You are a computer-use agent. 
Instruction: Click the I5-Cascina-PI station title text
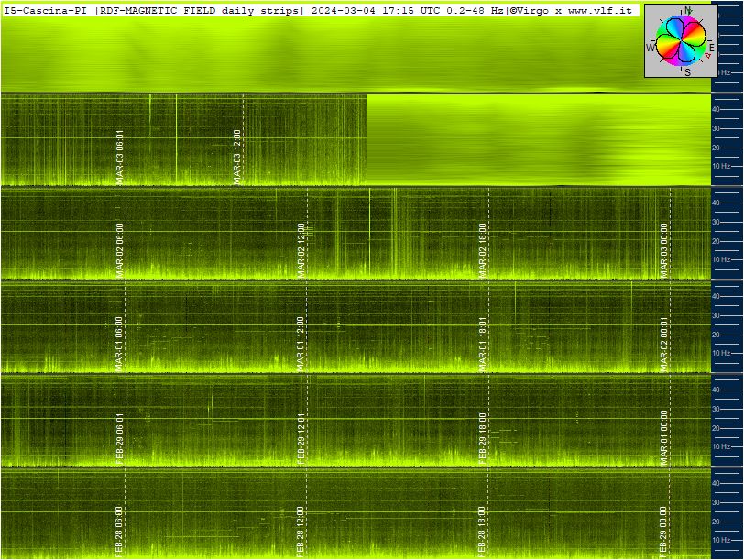tap(46, 10)
